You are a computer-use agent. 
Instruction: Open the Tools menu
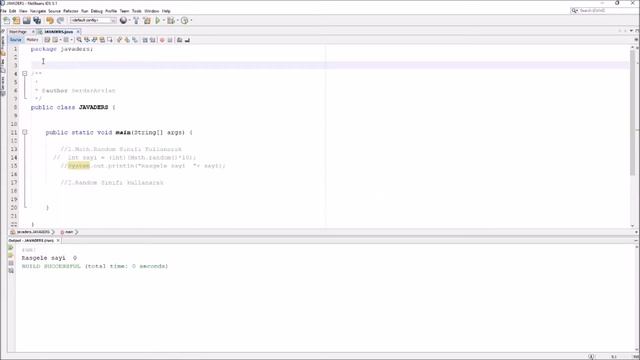coord(136,11)
